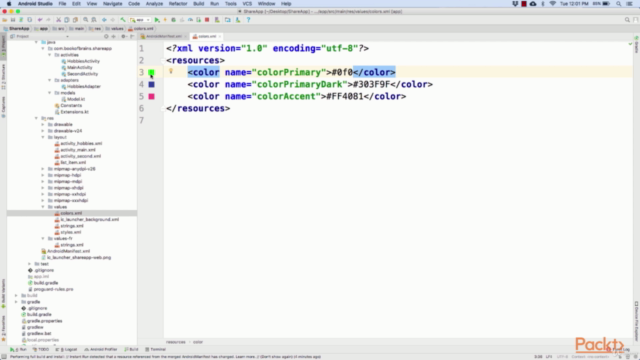Viewport: 640px width, 360px height.
Task: Select activity_main.xml in layout folder
Action: [78, 150]
